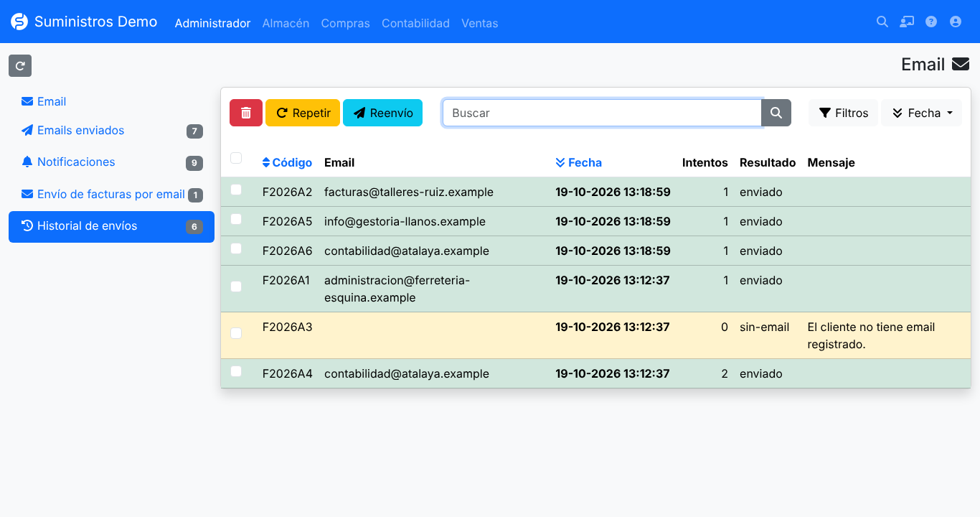This screenshot has height=517, width=980.
Task: Focus the Buscar search field
Action: click(602, 113)
